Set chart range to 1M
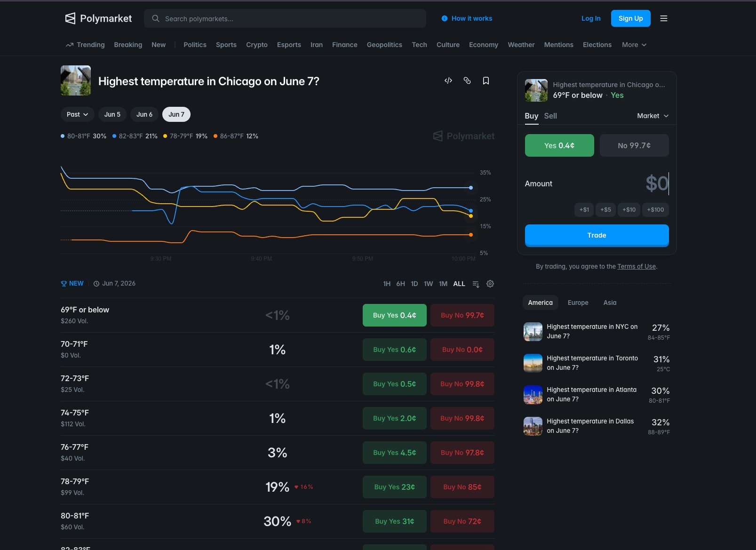Image resolution: width=756 pixels, height=550 pixels. point(443,284)
